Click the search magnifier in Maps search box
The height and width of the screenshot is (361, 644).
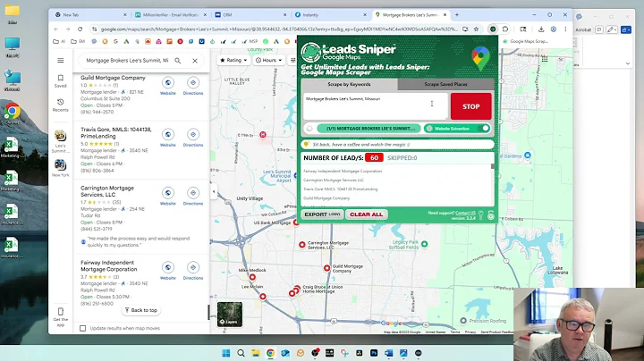177,61
